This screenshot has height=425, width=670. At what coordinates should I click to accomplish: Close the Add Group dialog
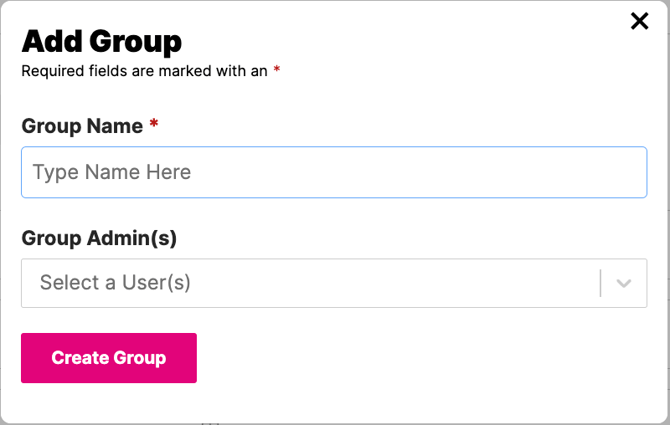(x=639, y=21)
